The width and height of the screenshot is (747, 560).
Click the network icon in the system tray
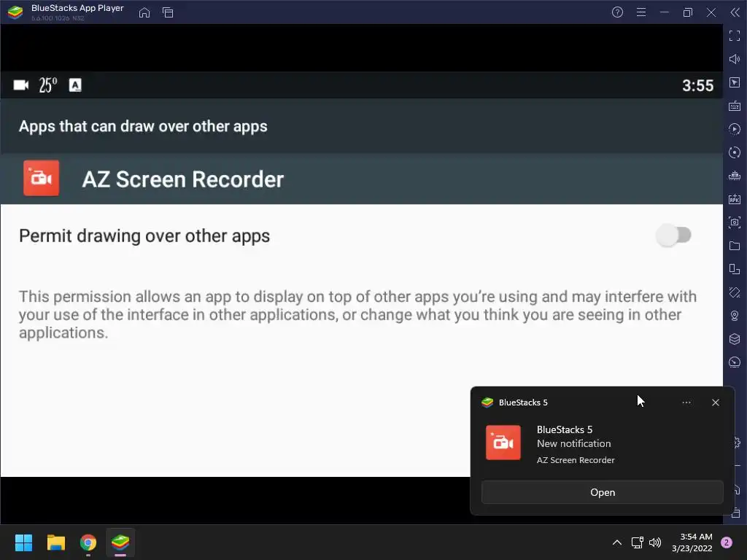[637, 542]
